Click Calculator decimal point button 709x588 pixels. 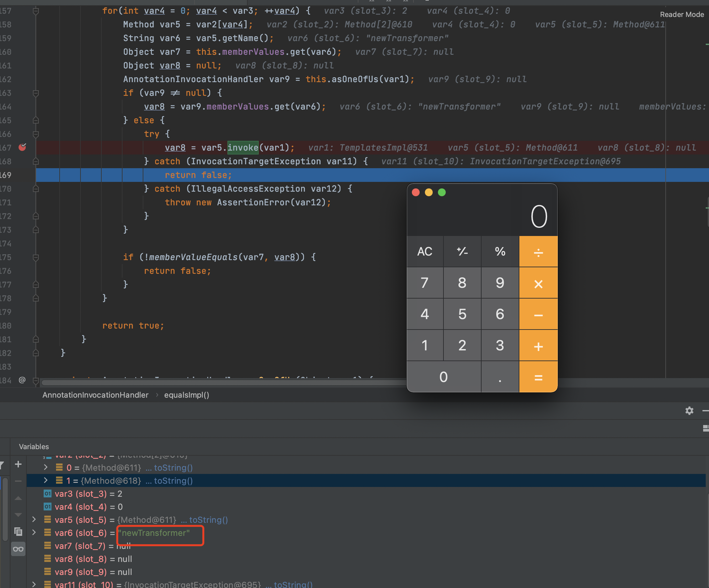(x=500, y=377)
